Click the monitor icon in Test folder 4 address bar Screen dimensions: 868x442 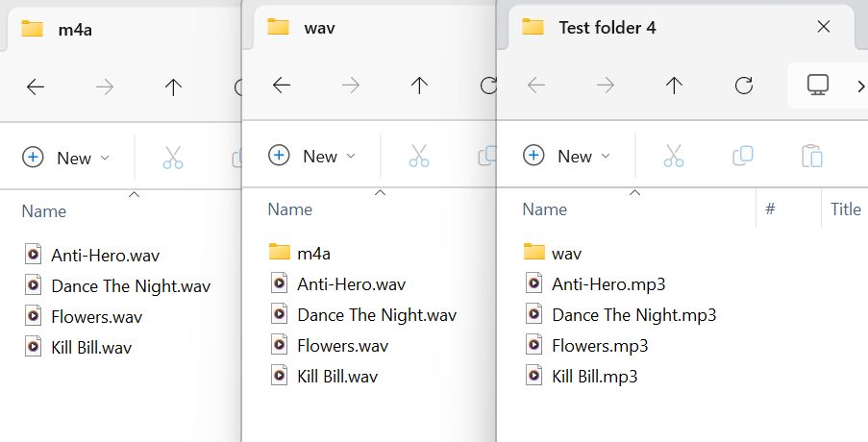click(818, 86)
